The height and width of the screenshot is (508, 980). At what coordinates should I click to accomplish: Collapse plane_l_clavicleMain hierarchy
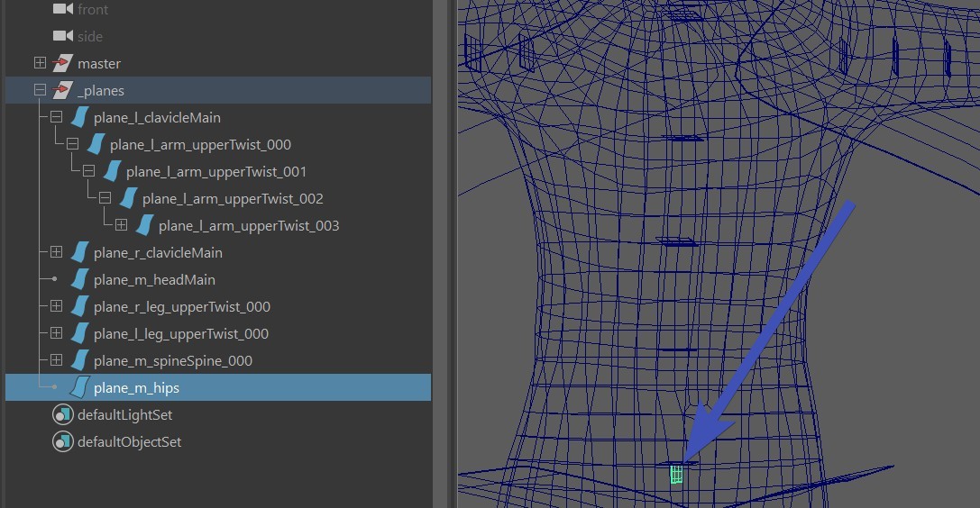(x=56, y=117)
